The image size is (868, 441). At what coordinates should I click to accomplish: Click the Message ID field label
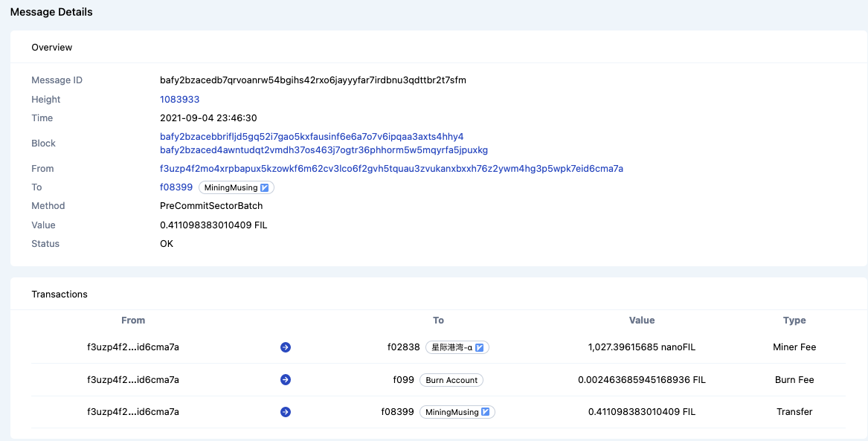pos(57,80)
